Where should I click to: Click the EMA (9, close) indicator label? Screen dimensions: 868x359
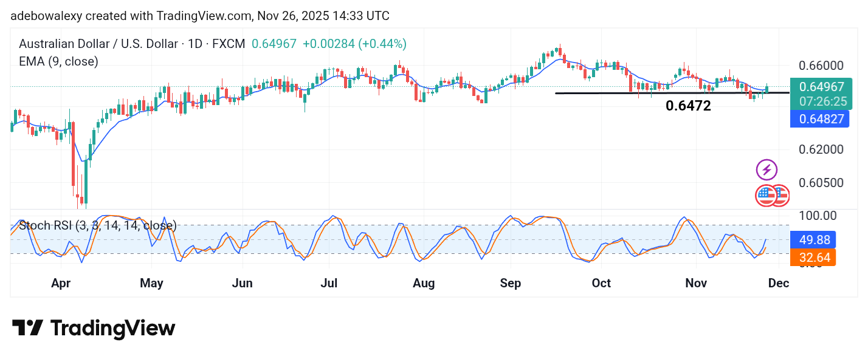[58, 61]
